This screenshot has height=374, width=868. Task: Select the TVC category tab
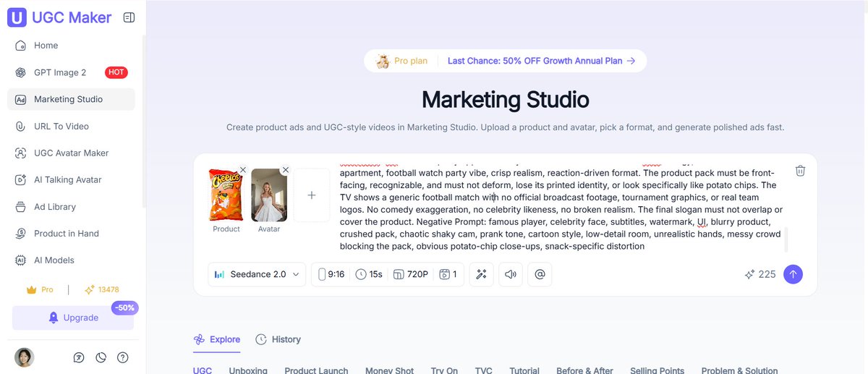483,370
